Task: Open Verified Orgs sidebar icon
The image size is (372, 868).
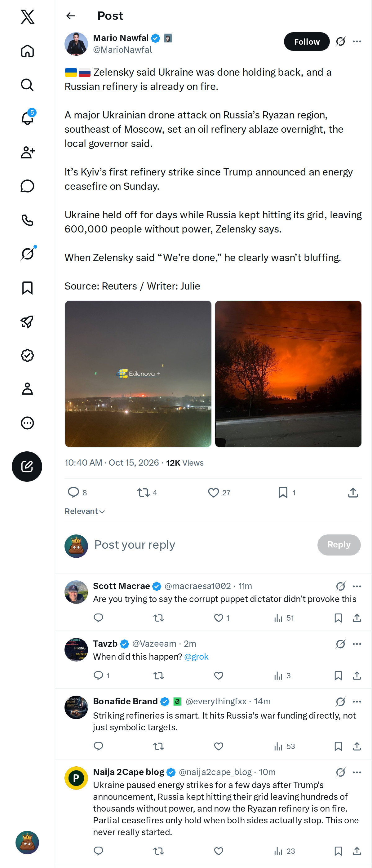Action: 27,355
